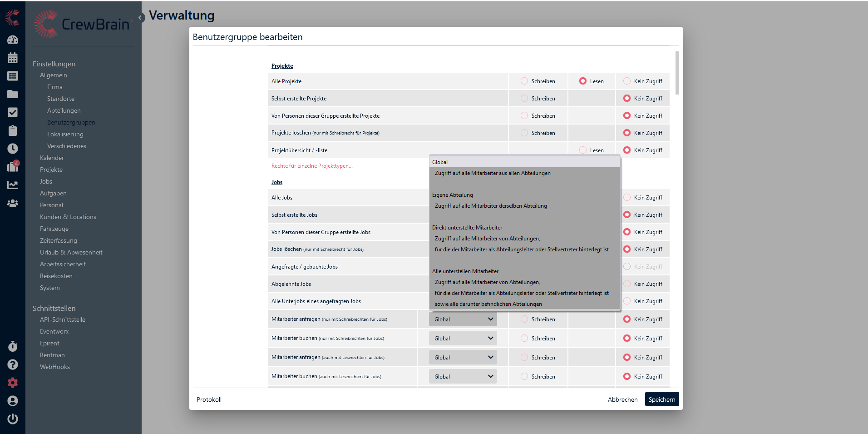
Task: Select Schreiben for Alle Projekte
Action: (524, 81)
